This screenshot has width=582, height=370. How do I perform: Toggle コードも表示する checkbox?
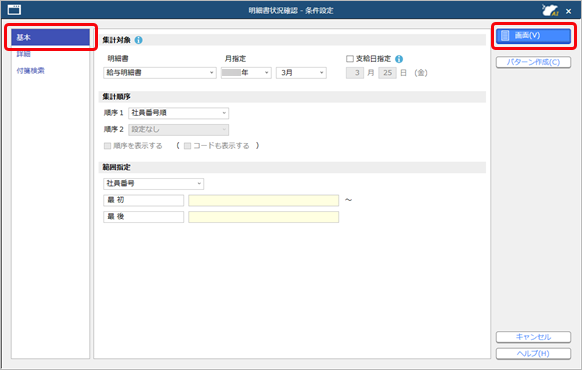(x=187, y=146)
